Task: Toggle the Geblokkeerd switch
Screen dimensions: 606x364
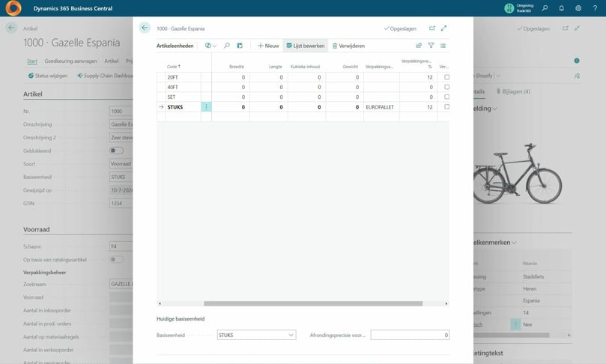Action: click(x=116, y=151)
